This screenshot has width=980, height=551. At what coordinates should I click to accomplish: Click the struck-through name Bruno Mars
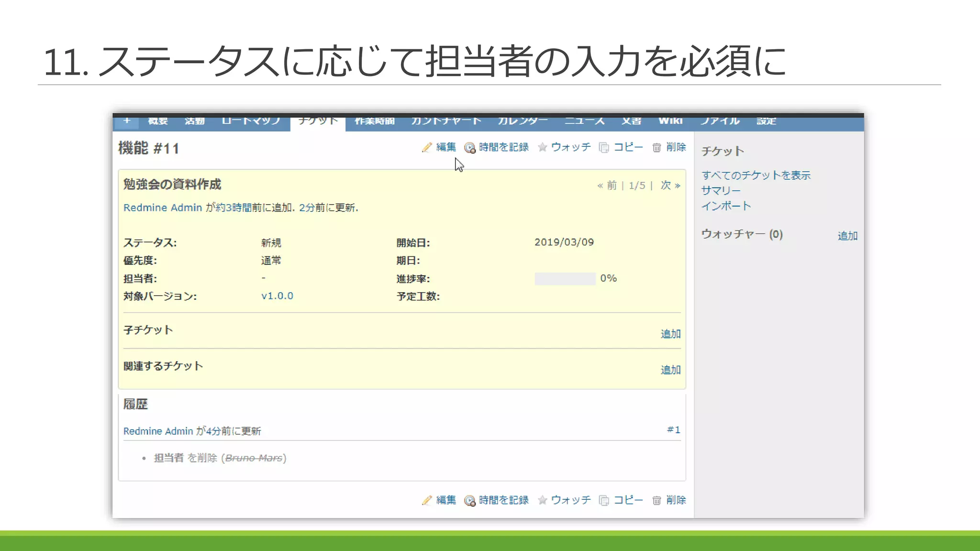coord(254,458)
